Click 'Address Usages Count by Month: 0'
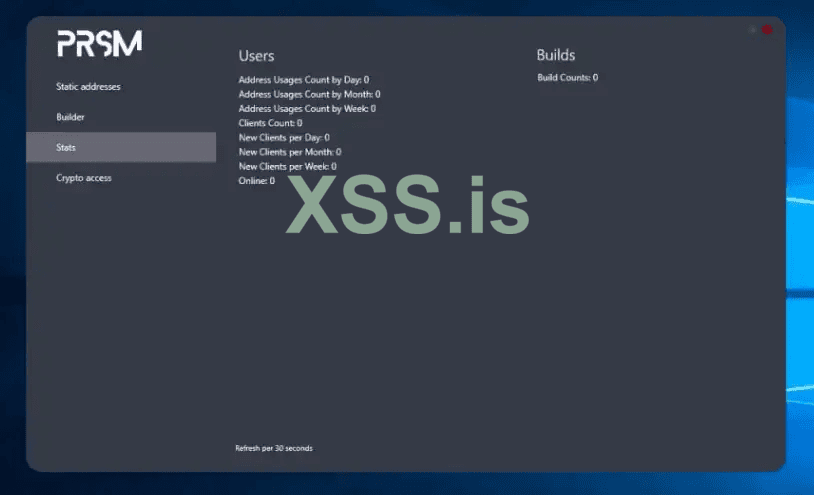The width and height of the screenshot is (814, 495). (x=309, y=94)
